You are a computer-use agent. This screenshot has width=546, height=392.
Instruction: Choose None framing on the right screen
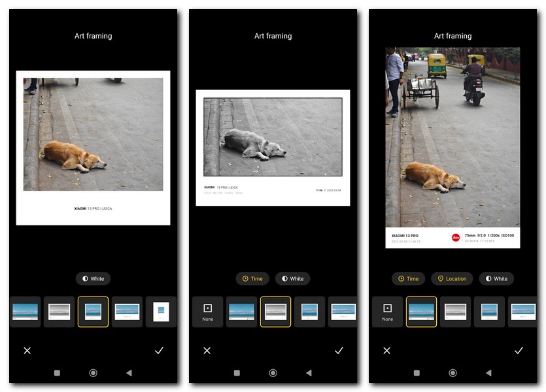(x=387, y=312)
